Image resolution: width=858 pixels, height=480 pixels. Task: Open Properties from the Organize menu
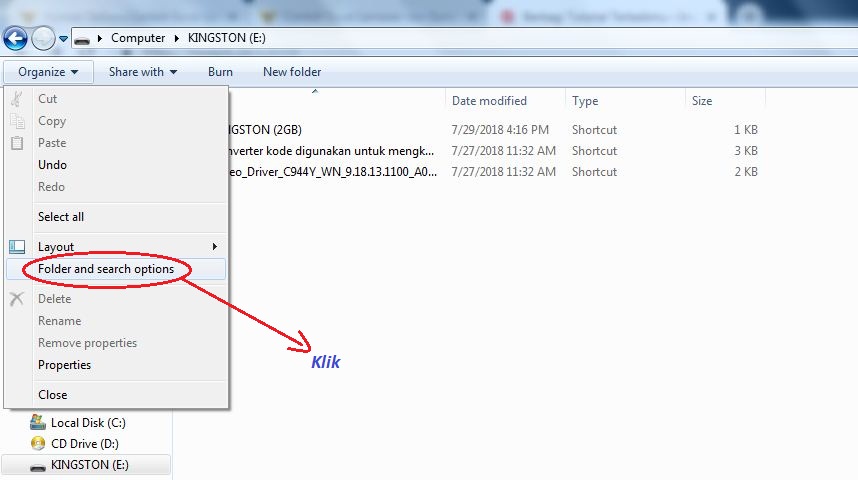pyautogui.click(x=115, y=365)
